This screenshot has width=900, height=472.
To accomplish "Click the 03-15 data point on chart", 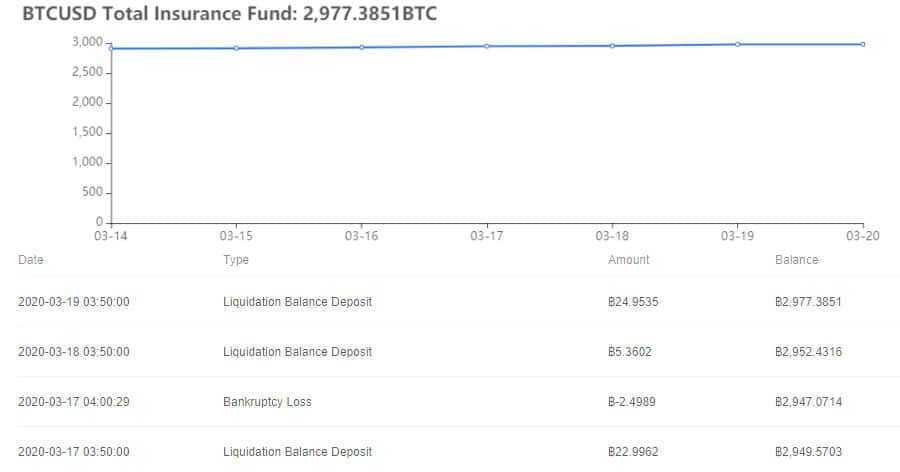I will coord(236,48).
